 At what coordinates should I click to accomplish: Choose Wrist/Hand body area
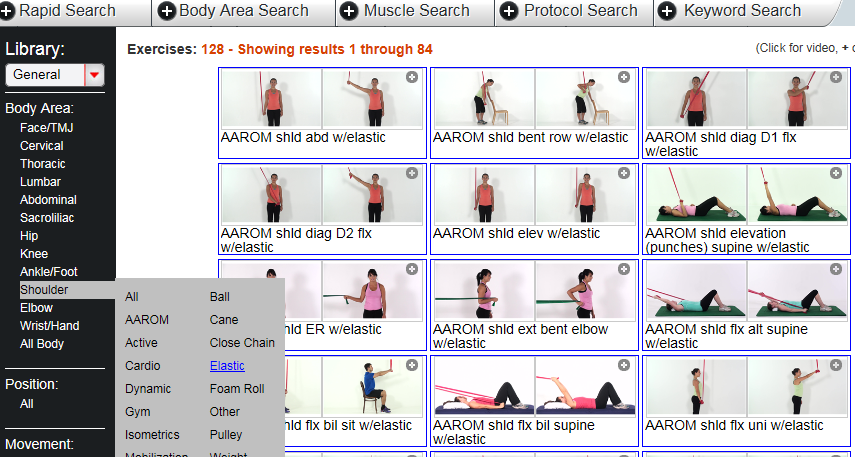(x=50, y=326)
